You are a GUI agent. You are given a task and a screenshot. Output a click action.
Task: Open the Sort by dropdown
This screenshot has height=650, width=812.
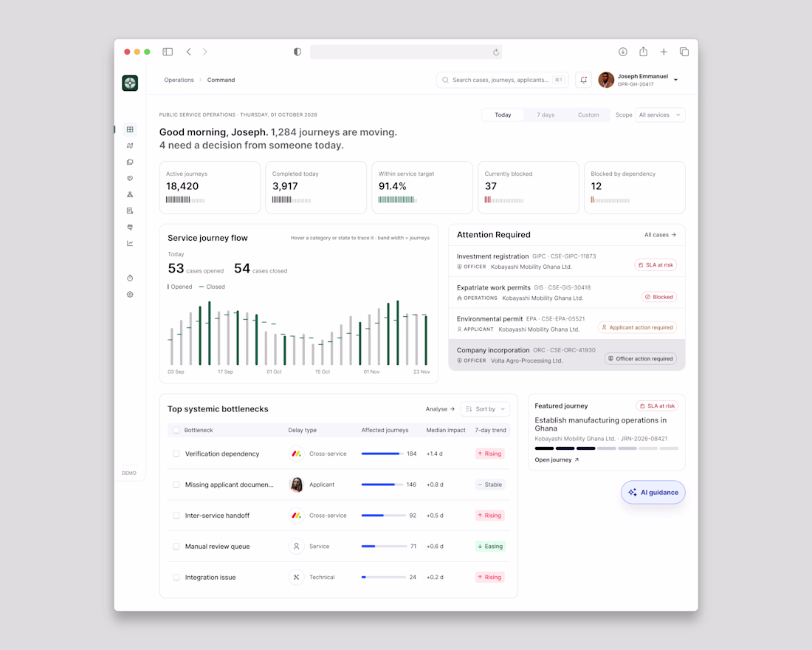485,409
